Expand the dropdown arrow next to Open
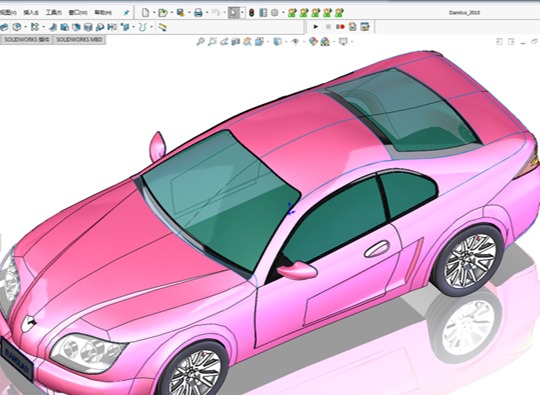This screenshot has width=540, height=395. pyautogui.click(x=171, y=13)
